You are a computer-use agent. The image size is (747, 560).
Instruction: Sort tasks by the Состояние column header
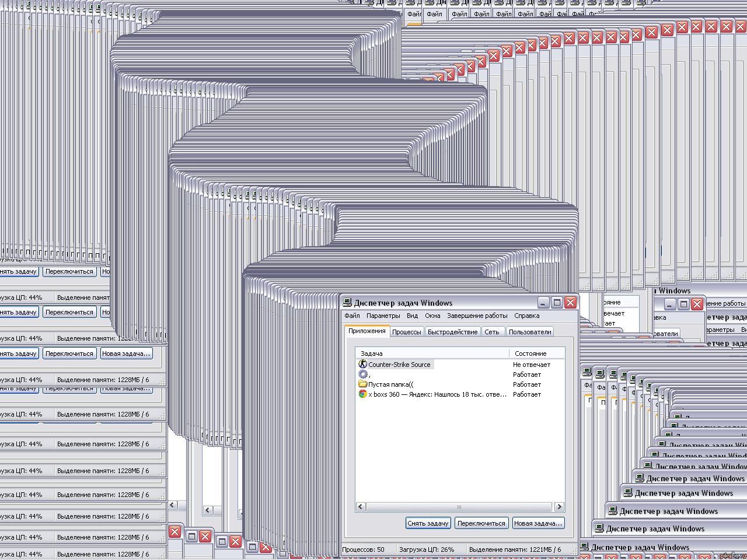(530, 353)
